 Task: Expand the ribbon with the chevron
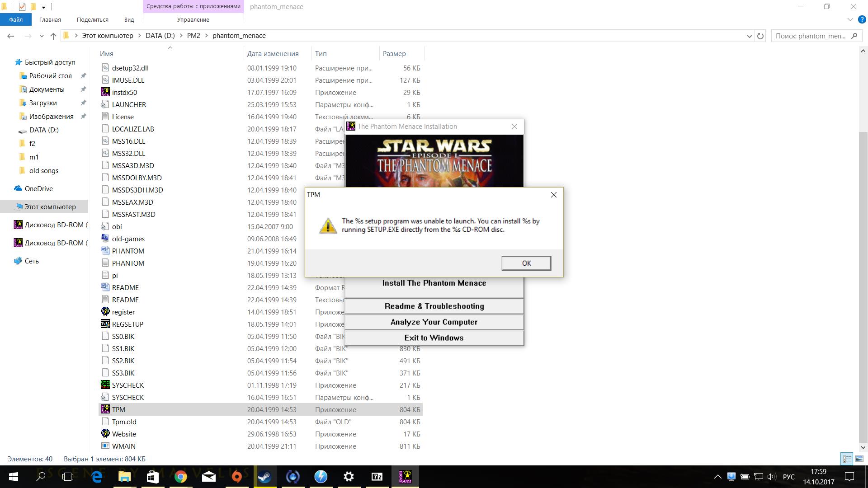pyautogui.click(x=850, y=19)
